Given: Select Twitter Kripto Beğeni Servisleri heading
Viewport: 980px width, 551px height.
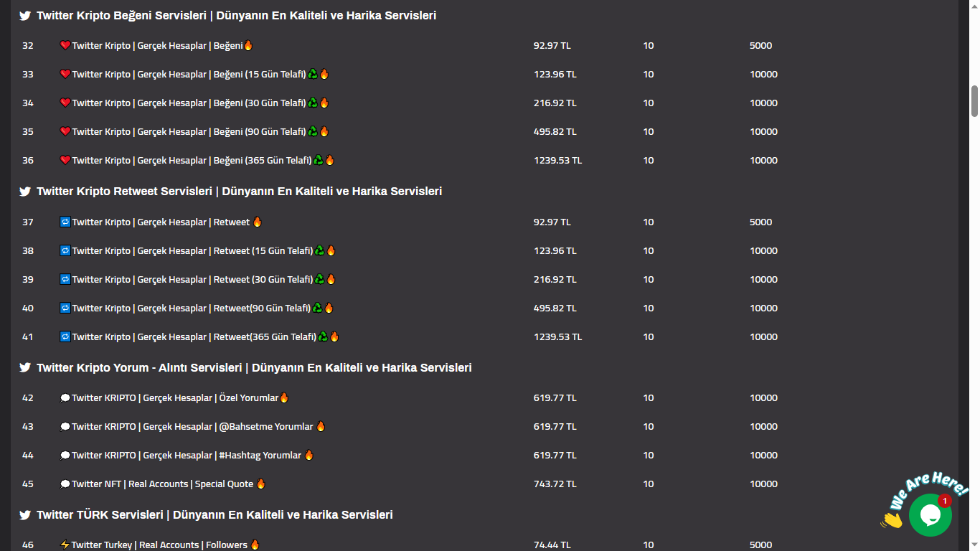Looking at the screenshot, I should point(236,15).
